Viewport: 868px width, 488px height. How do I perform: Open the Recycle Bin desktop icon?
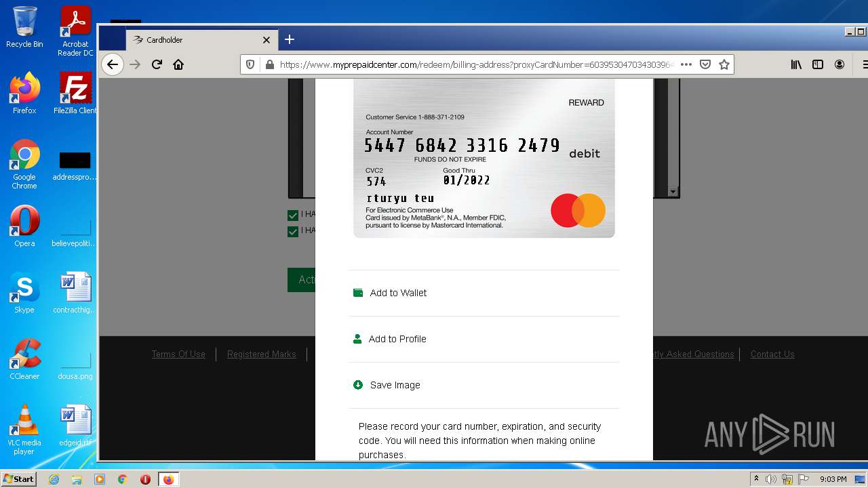click(24, 27)
